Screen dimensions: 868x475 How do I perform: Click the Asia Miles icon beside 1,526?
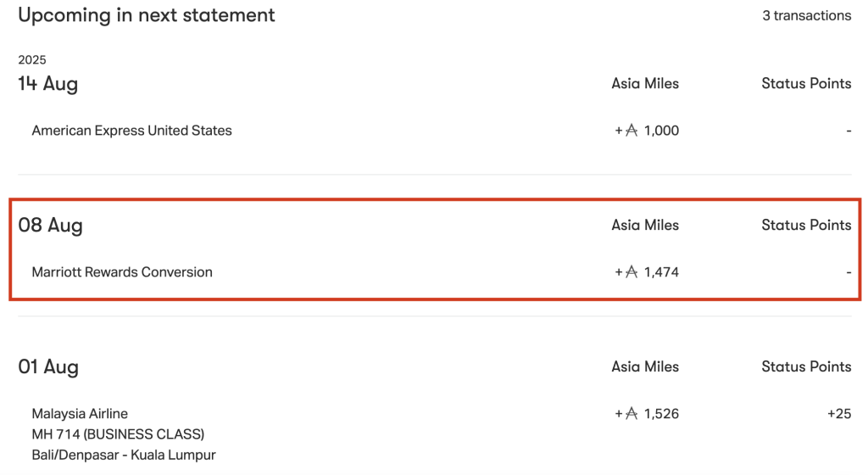632,414
